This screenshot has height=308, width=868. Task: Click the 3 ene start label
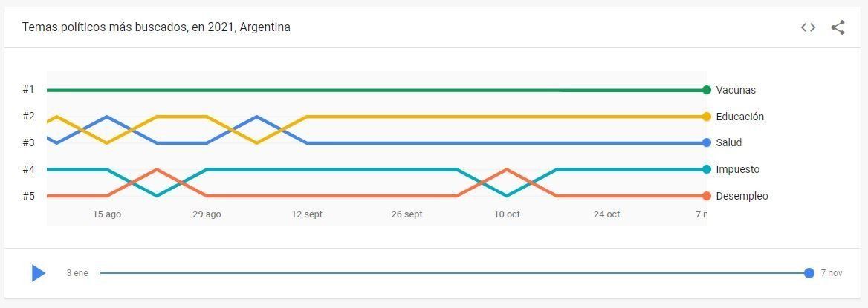coord(77,273)
